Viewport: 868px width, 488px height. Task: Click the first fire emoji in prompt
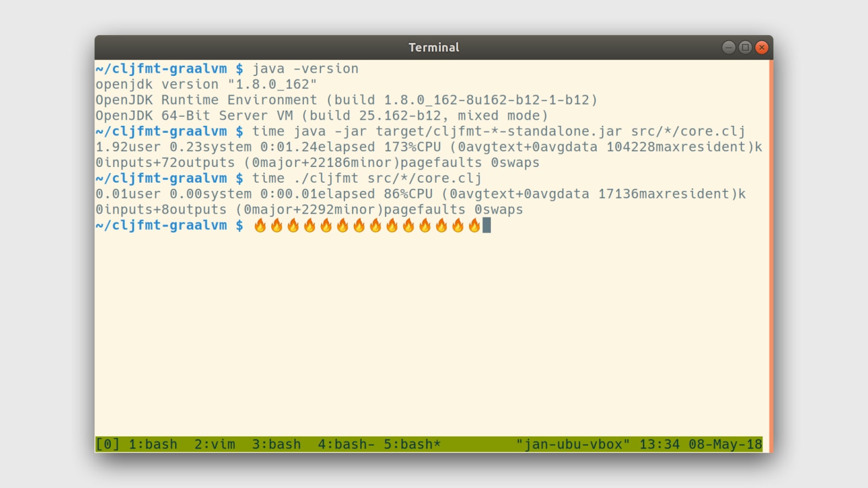[x=260, y=226]
